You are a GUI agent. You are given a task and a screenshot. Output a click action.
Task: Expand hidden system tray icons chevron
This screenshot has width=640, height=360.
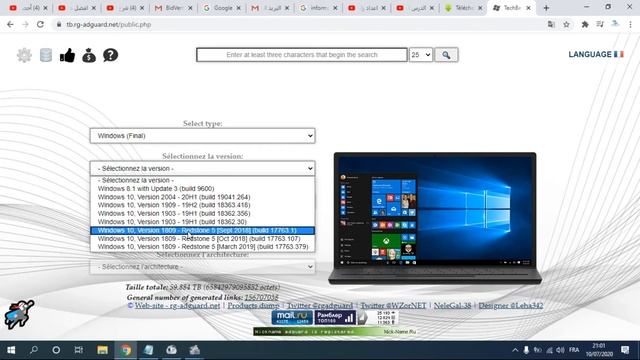(x=515, y=350)
